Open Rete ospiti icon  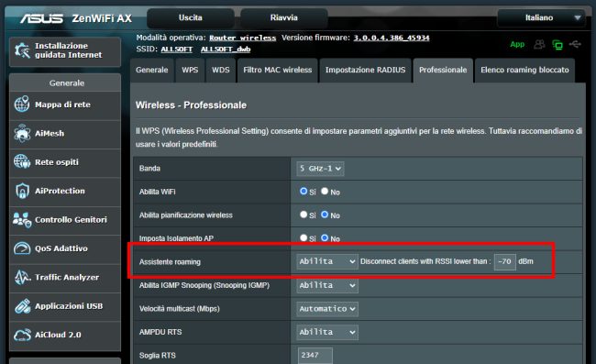(22, 162)
